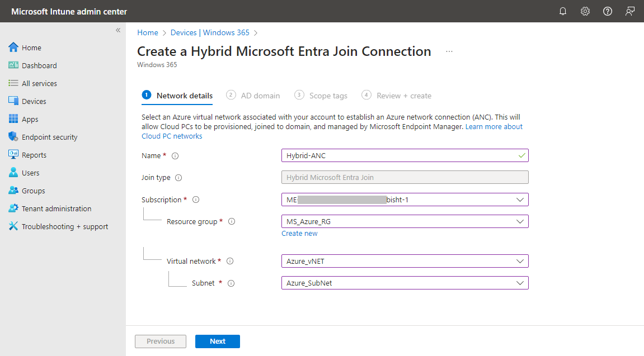The image size is (644, 356).
Task: Go to Devices | Windows 365 breadcrumb
Action: pos(210,32)
